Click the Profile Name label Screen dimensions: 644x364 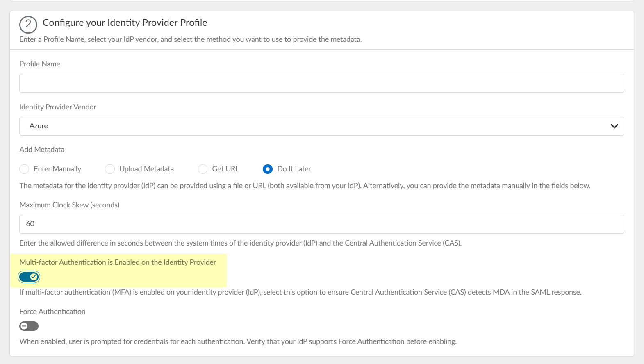tap(40, 64)
